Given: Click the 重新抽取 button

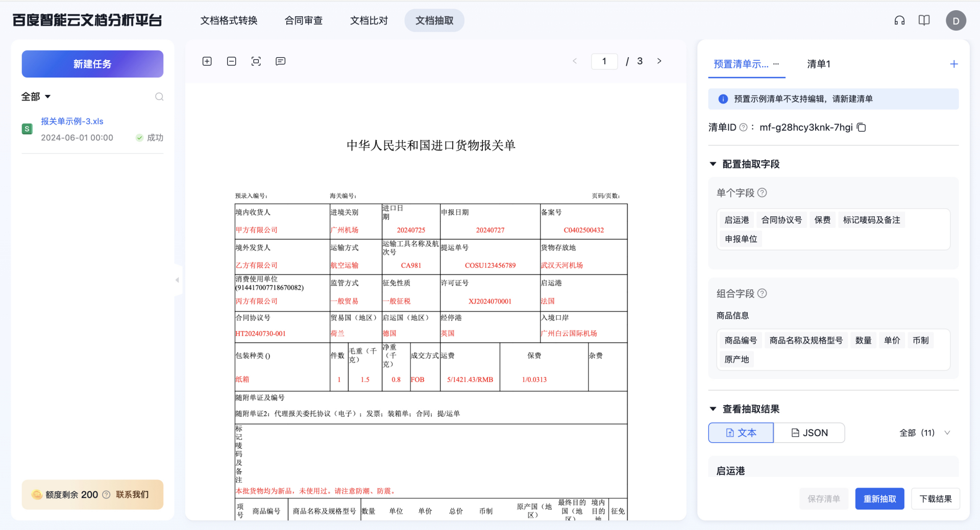Looking at the screenshot, I should coord(880,499).
